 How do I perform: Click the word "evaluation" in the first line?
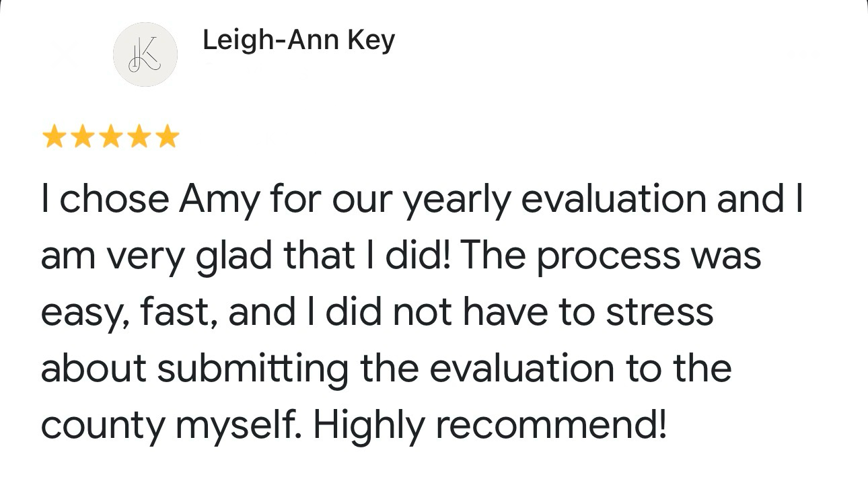[614, 199]
